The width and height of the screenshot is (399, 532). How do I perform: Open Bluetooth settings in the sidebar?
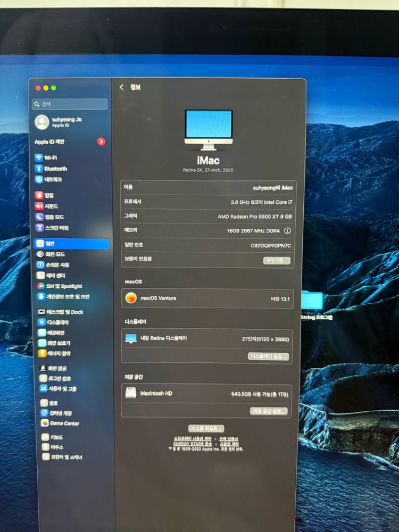point(55,169)
